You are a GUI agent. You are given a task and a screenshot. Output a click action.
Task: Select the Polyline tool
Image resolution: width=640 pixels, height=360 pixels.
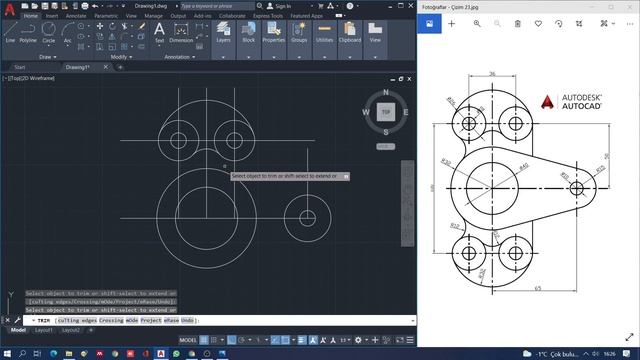[28, 32]
